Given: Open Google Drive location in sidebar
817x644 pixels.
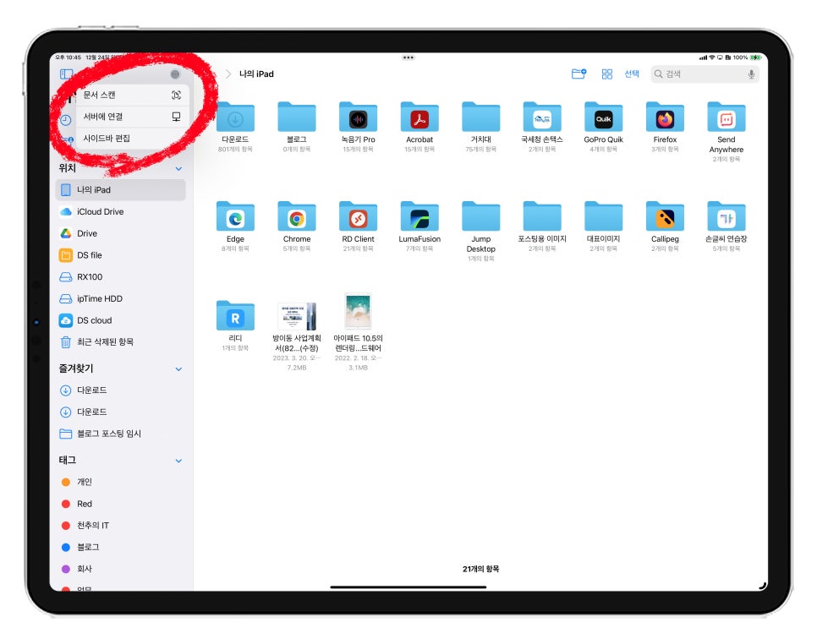Looking at the screenshot, I should coord(120,234).
